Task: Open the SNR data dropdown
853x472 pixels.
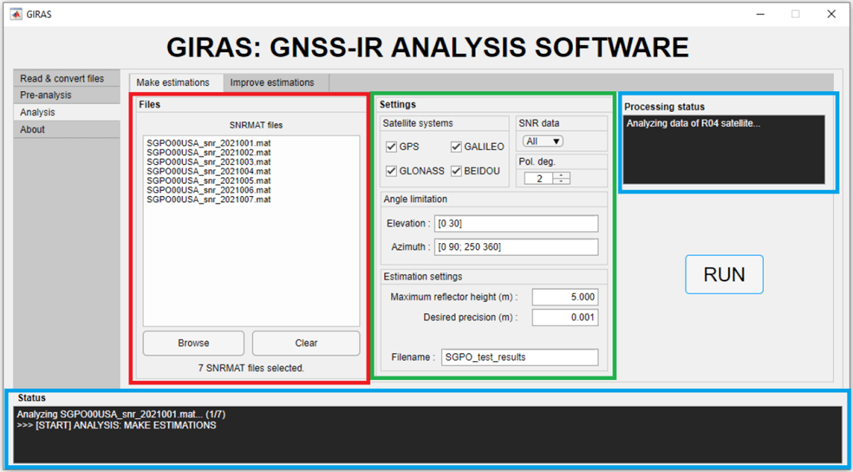Action: point(543,141)
